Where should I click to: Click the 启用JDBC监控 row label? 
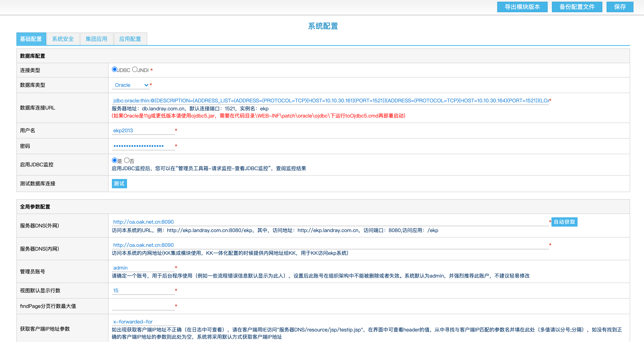pyautogui.click(x=37, y=164)
